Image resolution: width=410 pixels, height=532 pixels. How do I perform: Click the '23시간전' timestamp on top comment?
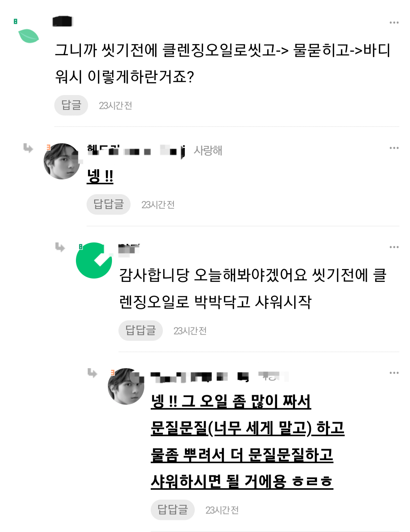point(115,106)
